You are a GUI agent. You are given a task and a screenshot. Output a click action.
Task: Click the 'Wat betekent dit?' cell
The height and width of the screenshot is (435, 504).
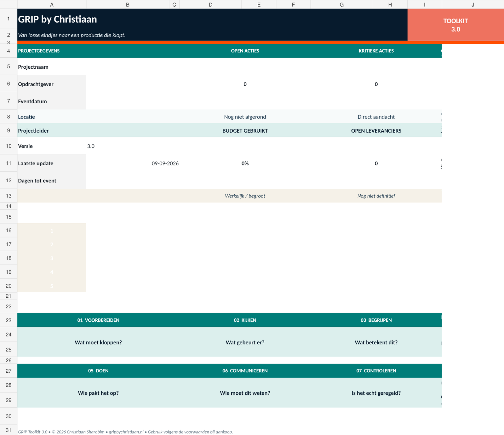pos(376,342)
